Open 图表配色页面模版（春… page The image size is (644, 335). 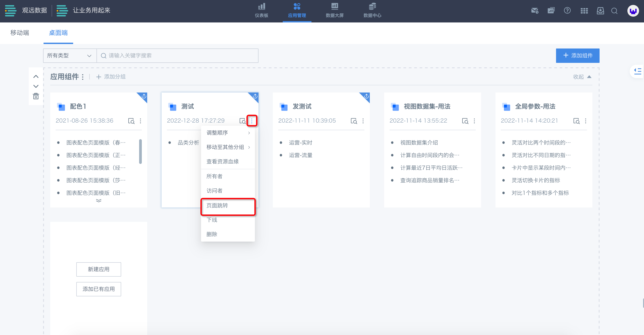[96, 143]
